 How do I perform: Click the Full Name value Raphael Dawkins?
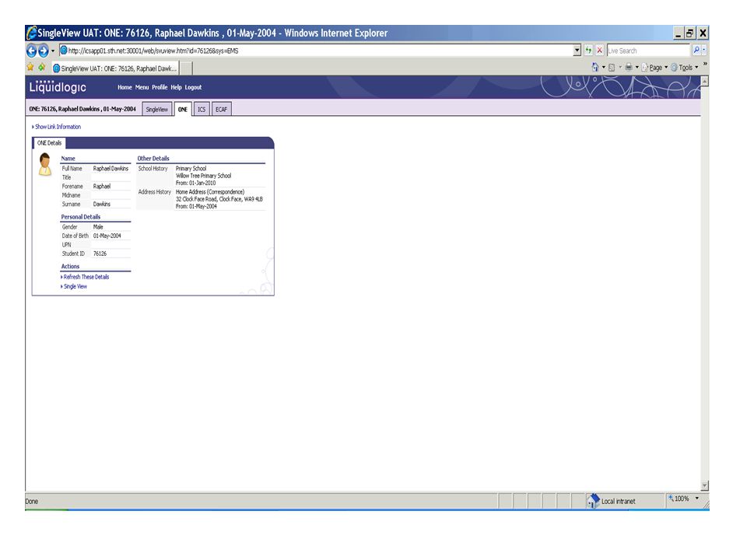(x=110, y=168)
